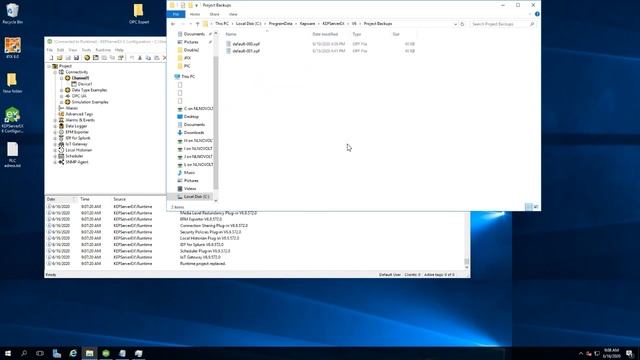The height and width of the screenshot is (360, 640).
Task: Click the Advanced Tags icon
Action: (62, 114)
